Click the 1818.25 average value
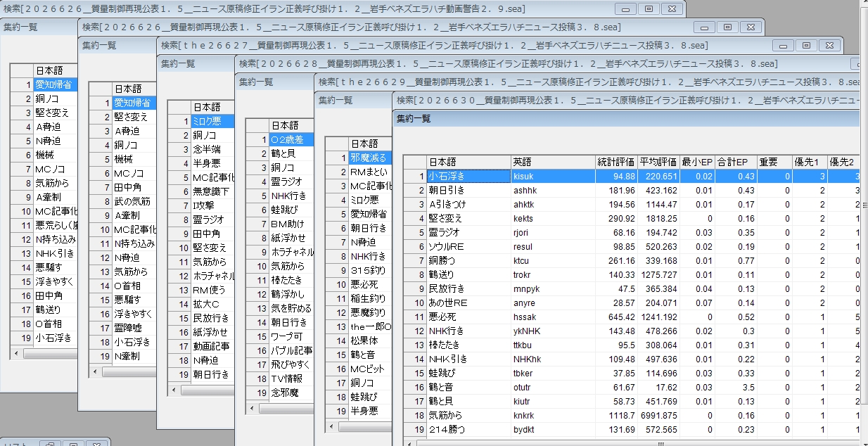Viewport: 868px width, 446px height. click(x=658, y=218)
